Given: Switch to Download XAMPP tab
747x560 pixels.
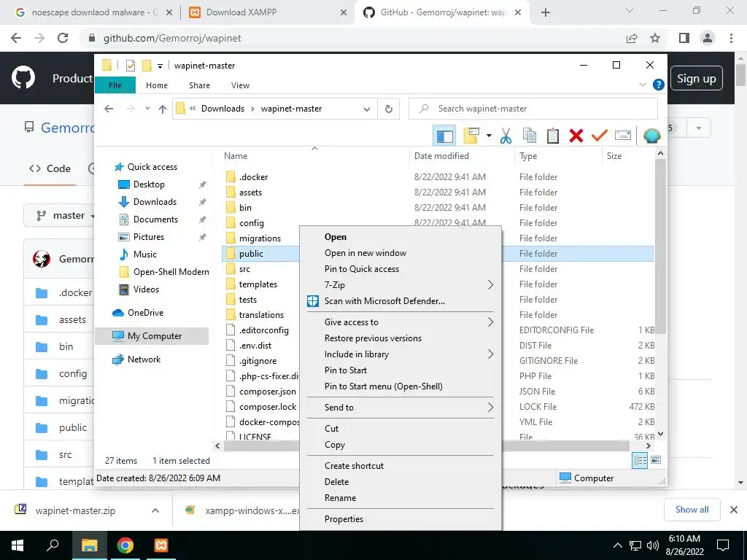Looking at the screenshot, I should [x=267, y=12].
